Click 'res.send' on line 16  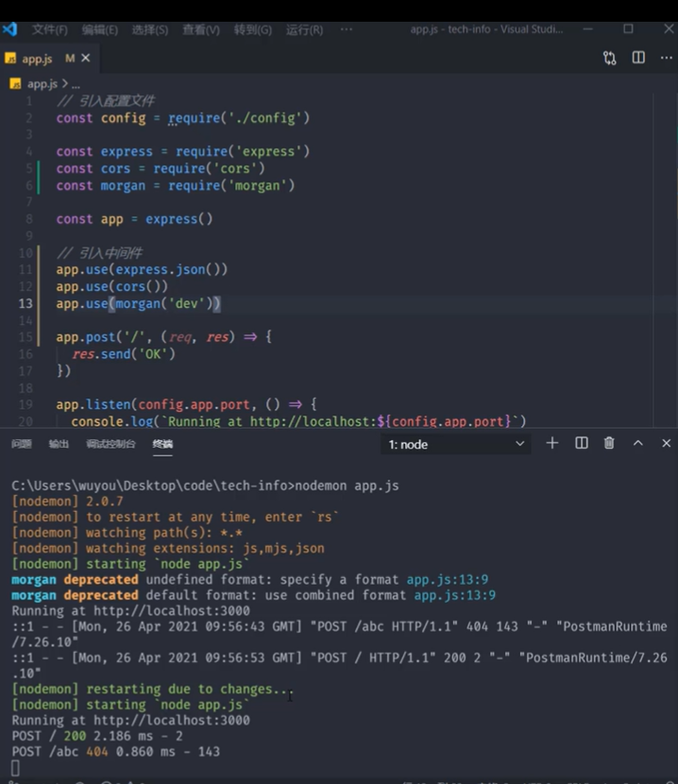coord(101,354)
